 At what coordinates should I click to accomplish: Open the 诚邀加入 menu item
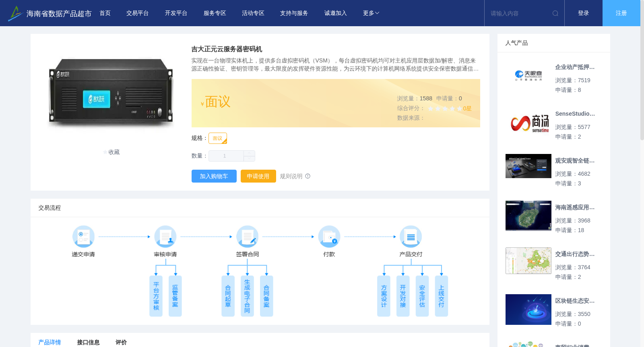point(336,13)
